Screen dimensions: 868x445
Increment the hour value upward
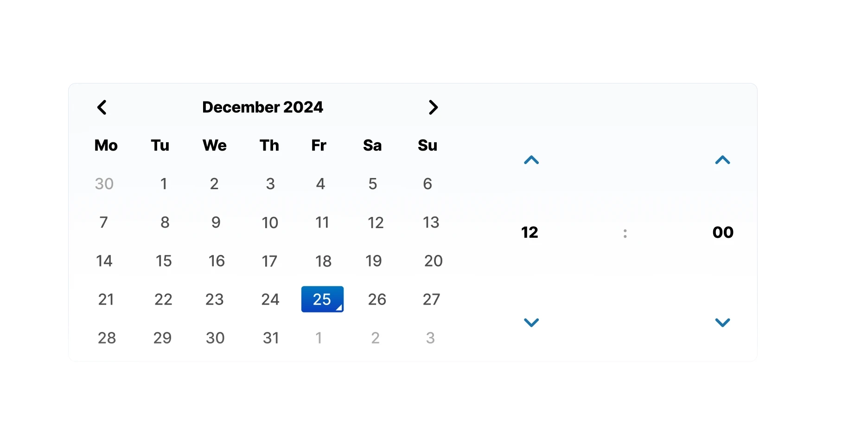pos(531,160)
